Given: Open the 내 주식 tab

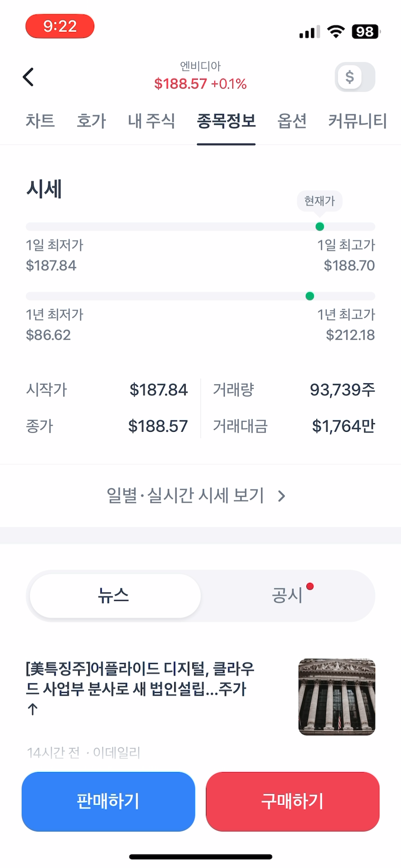Looking at the screenshot, I should [151, 121].
